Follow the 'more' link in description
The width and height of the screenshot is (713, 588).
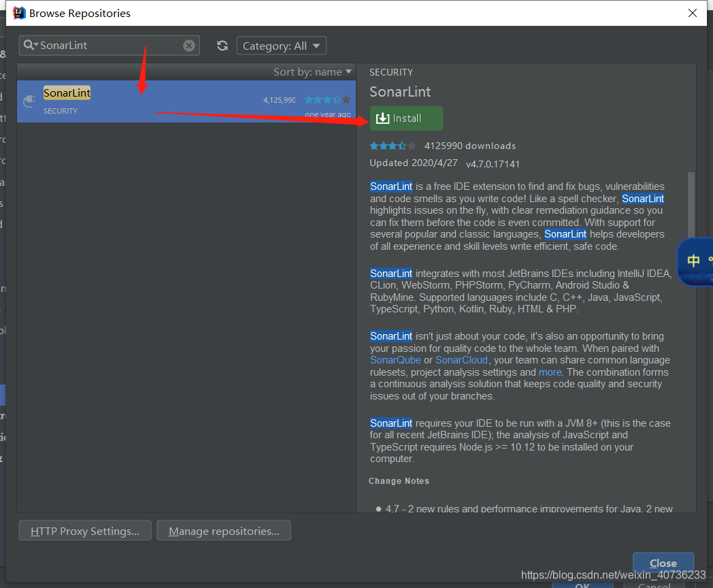click(x=550, y=372)
